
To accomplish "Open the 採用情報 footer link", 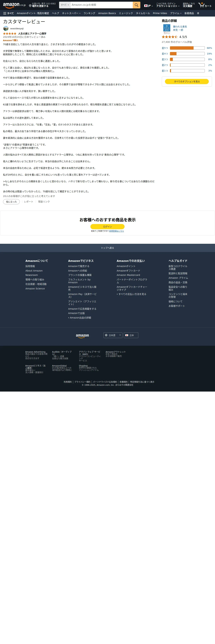I will [x=30, y=266].
